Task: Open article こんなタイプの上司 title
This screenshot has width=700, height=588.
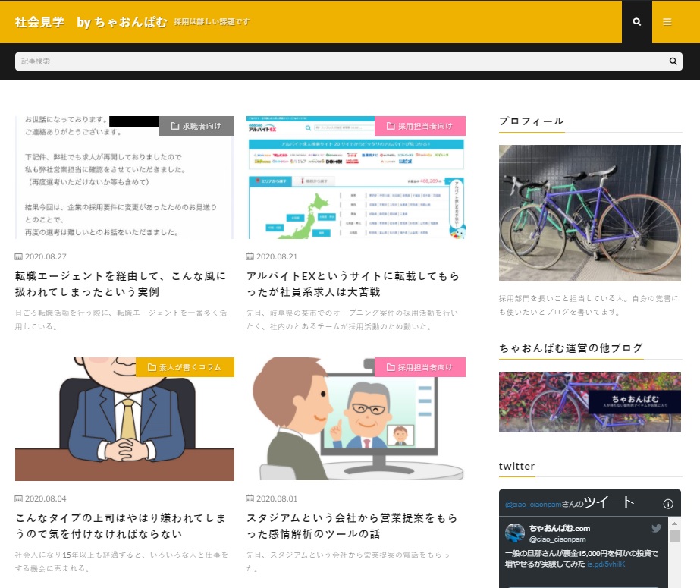Action: (x=121, y=526)
